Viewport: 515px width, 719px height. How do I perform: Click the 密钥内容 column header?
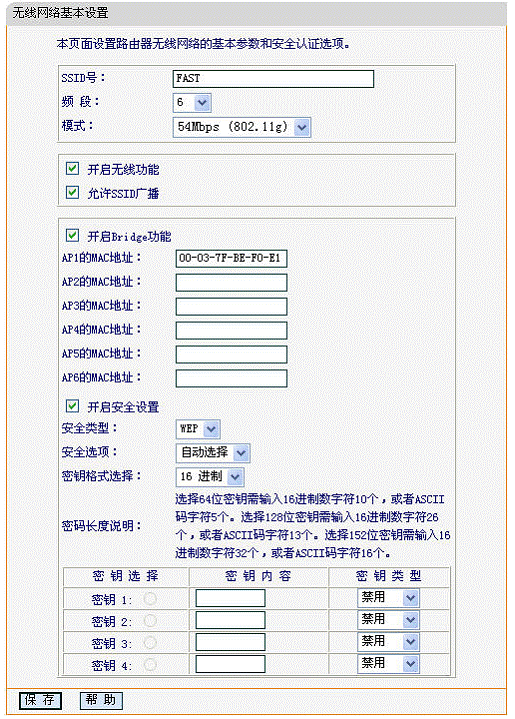258,576
